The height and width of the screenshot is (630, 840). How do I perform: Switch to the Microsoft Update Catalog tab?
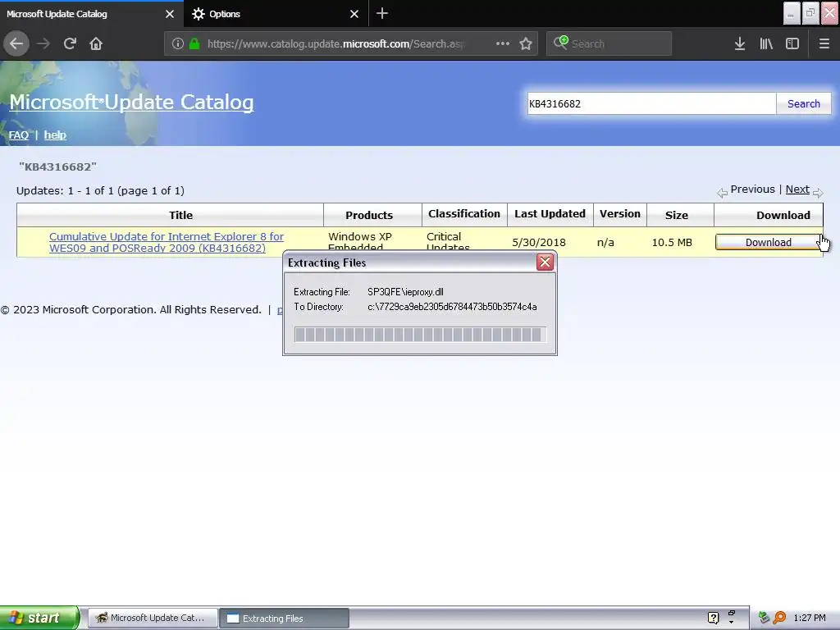[x=92, y=14]
